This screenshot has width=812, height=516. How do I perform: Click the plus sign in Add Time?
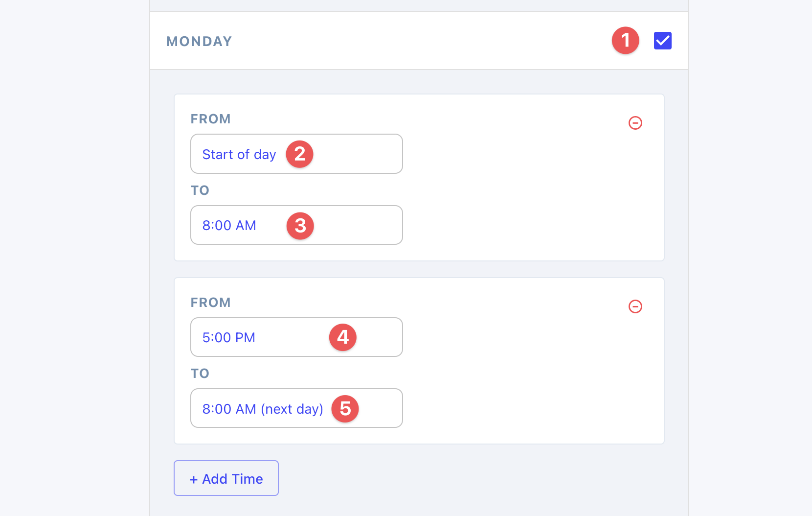[194, 479]
